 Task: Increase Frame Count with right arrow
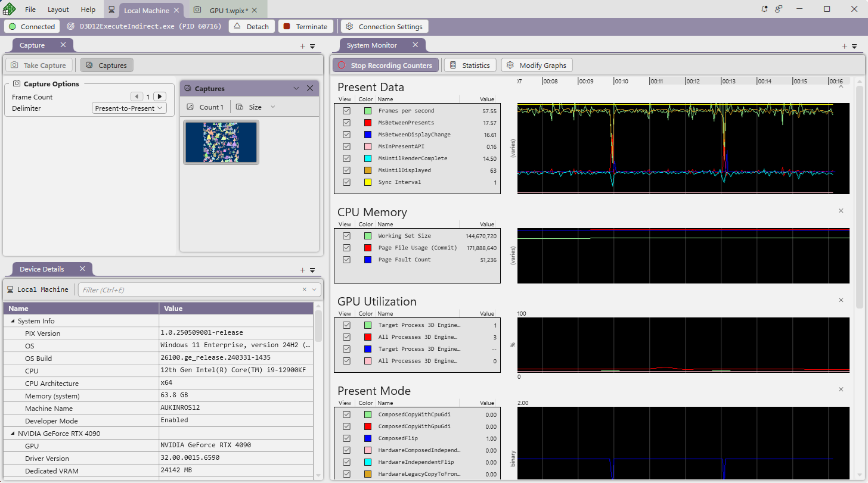point(159,96)
